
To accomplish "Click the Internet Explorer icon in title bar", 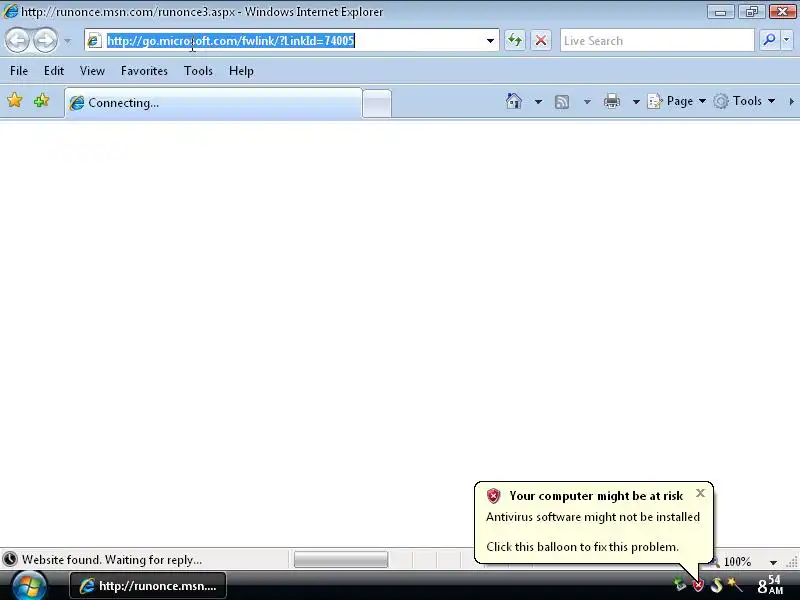I will coord(10,11).
